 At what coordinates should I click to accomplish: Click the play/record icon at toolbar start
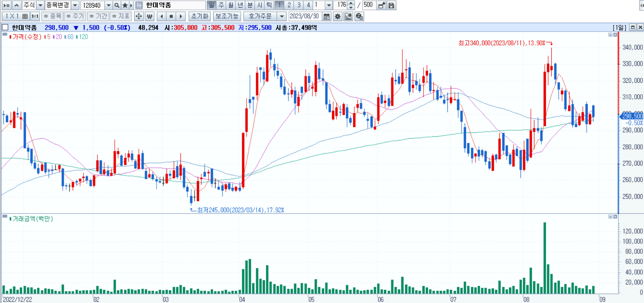pyautogui.click(x=7, y=5)
